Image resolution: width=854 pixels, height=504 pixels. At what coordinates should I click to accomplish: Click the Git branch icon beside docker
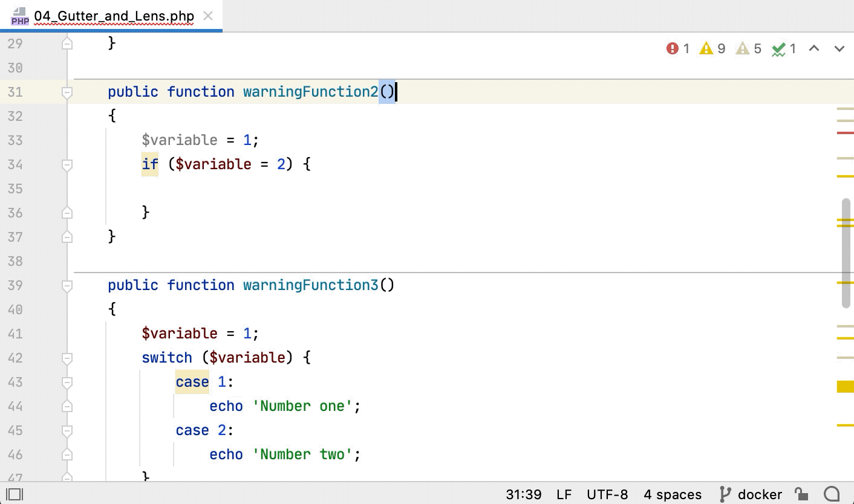[723, 494]
